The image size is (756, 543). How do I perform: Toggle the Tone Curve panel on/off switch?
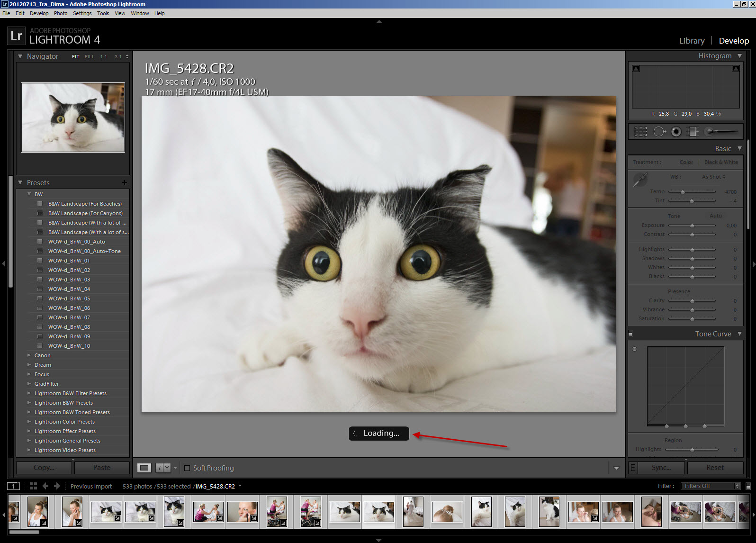click(630, 334)
